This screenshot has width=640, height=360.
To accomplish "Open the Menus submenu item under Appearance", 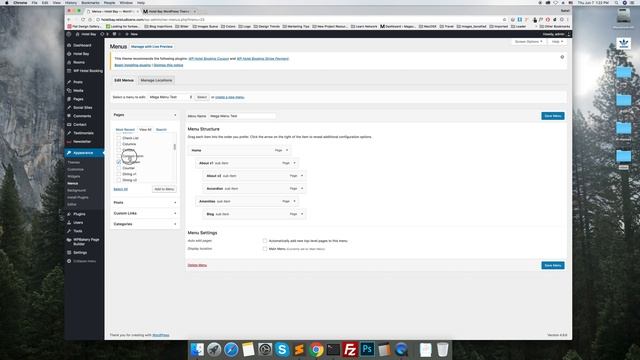I will pos(73,184).
